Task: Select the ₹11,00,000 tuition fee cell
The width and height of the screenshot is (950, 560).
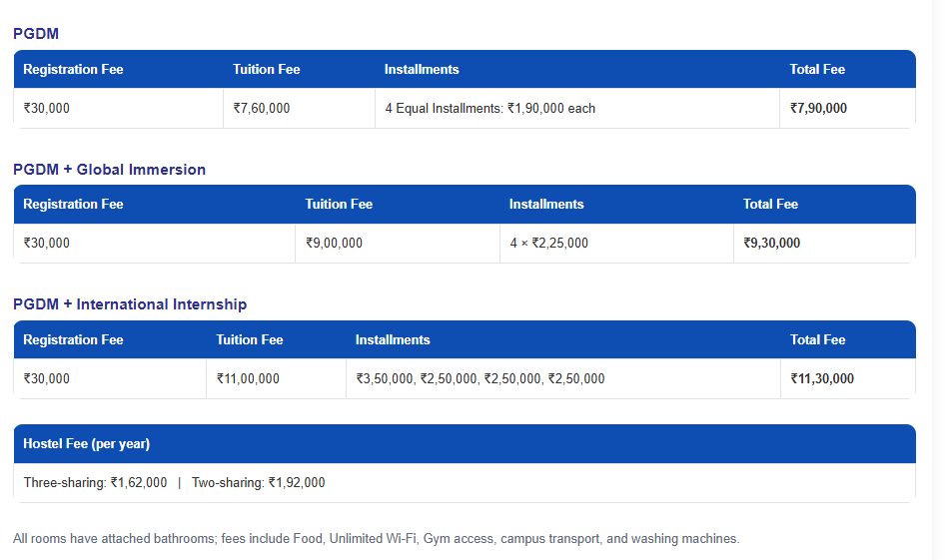Action: (248, 378)
